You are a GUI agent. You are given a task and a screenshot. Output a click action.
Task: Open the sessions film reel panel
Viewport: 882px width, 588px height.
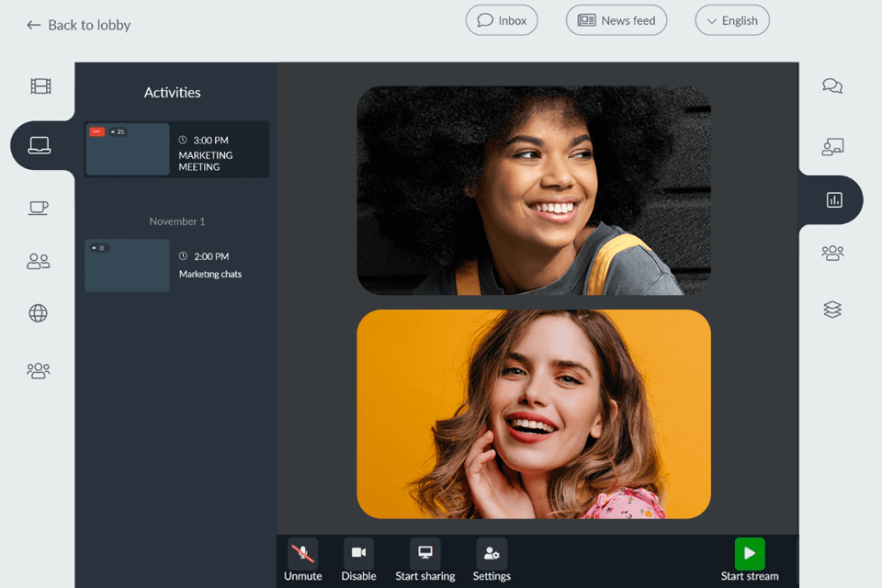tap(37, 86)
